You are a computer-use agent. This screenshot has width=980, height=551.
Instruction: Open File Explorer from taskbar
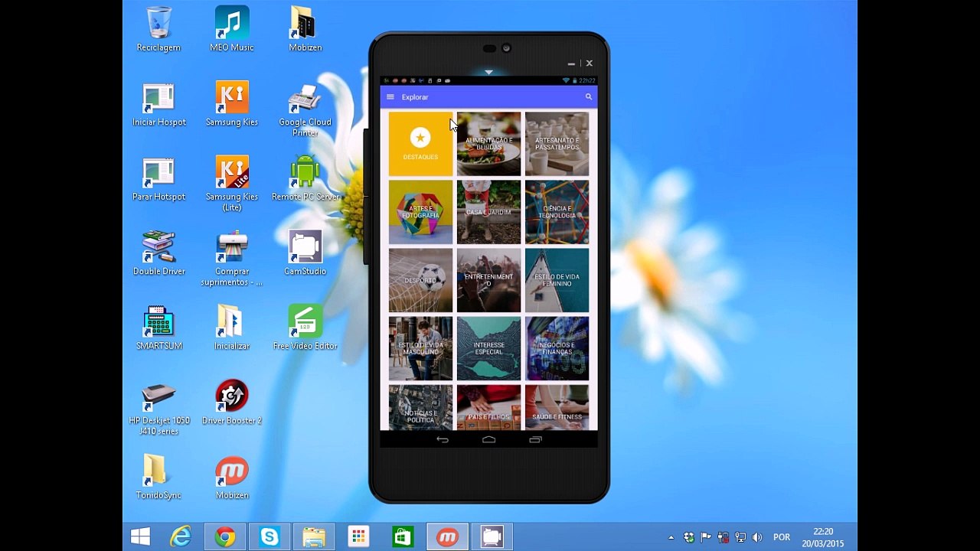tap(314, 536)
